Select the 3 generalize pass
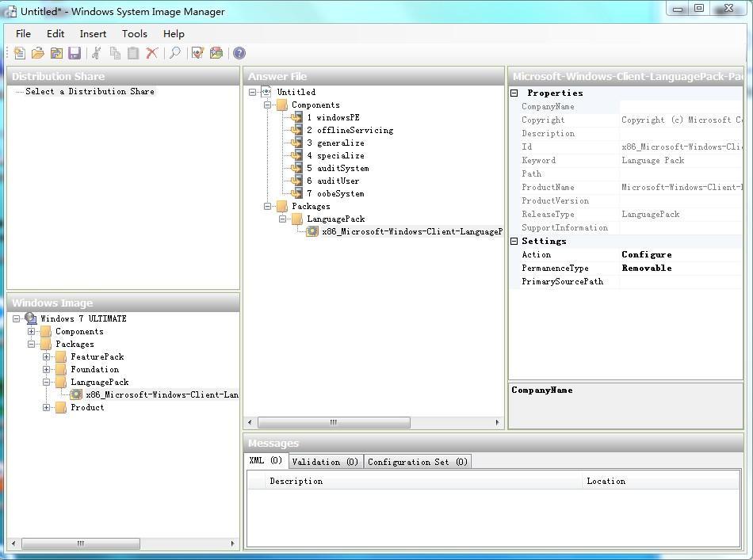Viewport: 753px width, 560px height. (x=335, y=143)
